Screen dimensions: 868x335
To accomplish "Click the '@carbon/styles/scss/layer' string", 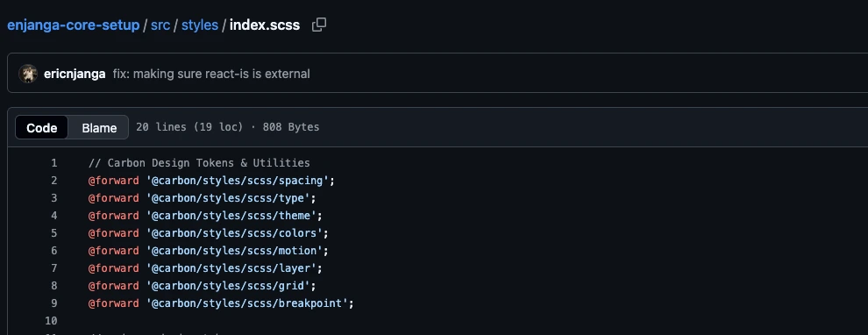I will 231,268.
